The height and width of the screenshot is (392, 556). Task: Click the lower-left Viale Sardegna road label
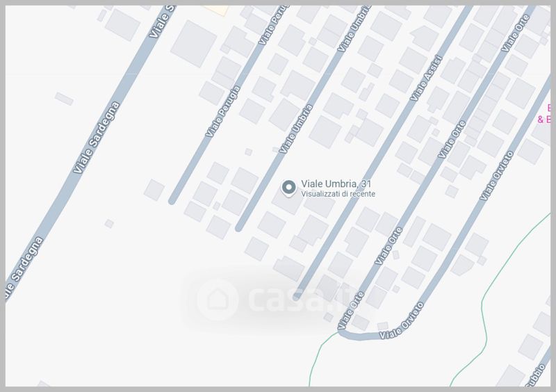(x=24, y=268)
